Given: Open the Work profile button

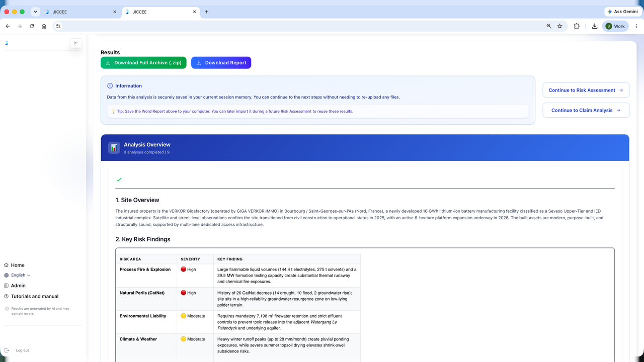Looking at the screenshot, I should click(x=615, y=26).
